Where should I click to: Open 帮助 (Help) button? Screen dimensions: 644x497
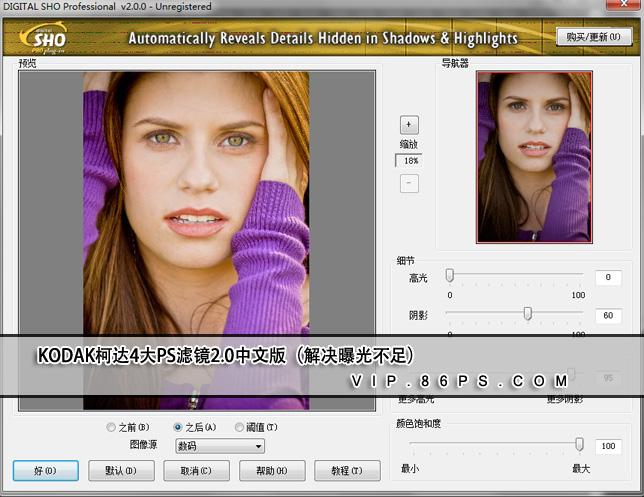tap(272, 470)
